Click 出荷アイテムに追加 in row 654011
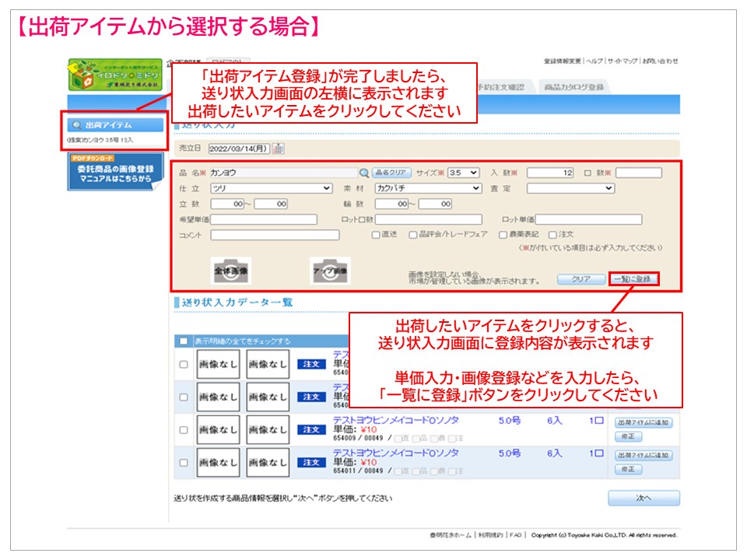The height and width of the screenshot is (560, 747). tap(644, 455)
